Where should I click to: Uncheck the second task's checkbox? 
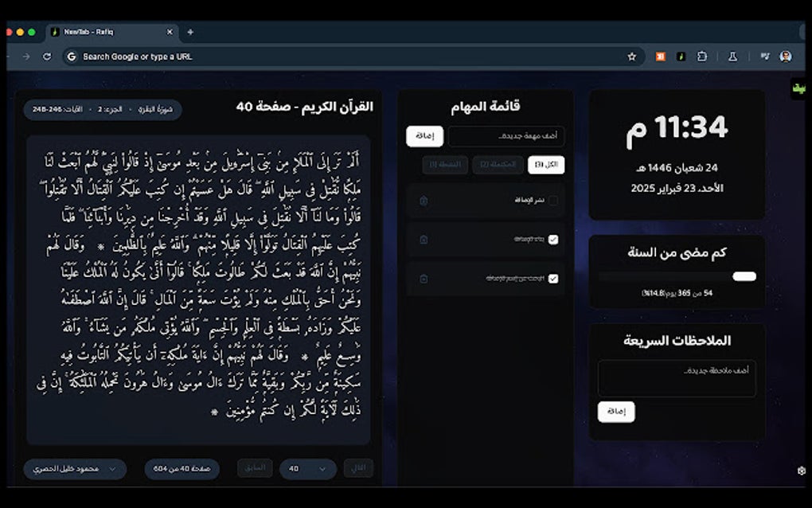[x=553, y=239]
